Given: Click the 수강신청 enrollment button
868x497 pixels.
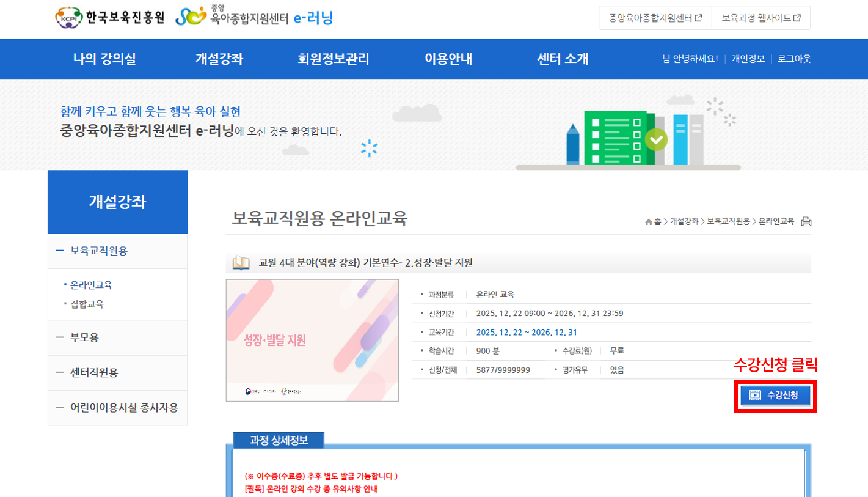Looking at the screenshot, I should click(x=775, y=396).
